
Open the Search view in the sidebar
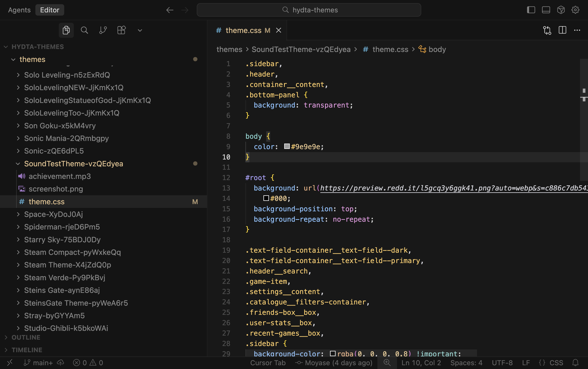[x=84, y=30]
